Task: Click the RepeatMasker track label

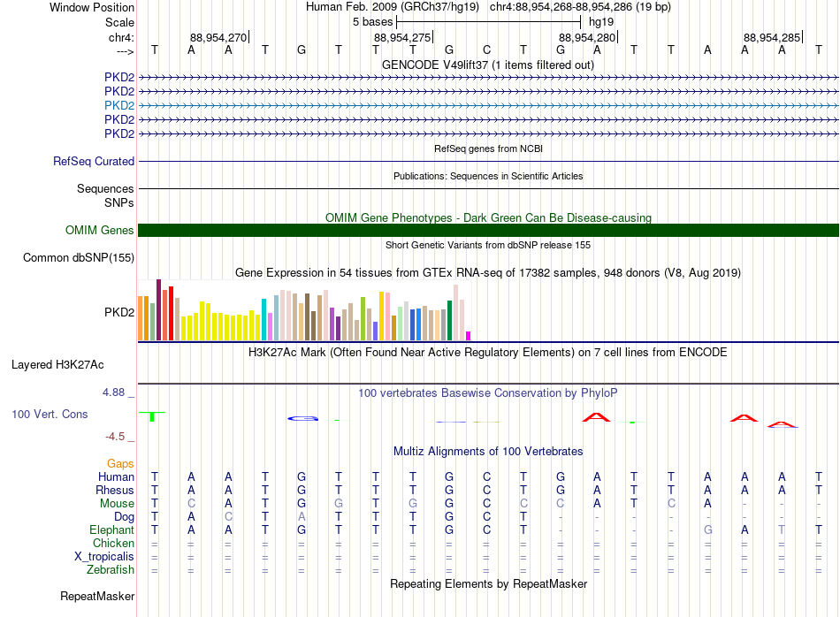Action: coord(97,596)
